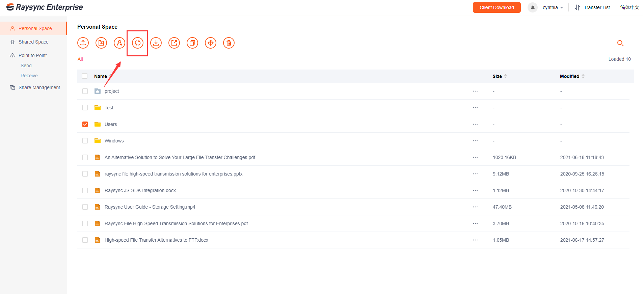Image resolution: width=644 pixels, height=294 pixels.
Task: Check the Storage Setting.mp4 checkbox
Action: coord(85,207)
